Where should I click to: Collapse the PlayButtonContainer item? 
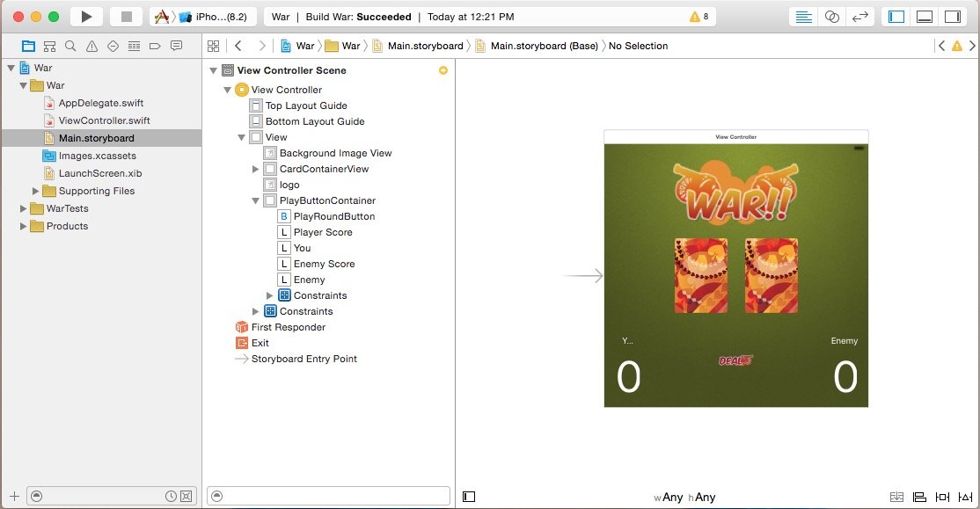[256, 200]
